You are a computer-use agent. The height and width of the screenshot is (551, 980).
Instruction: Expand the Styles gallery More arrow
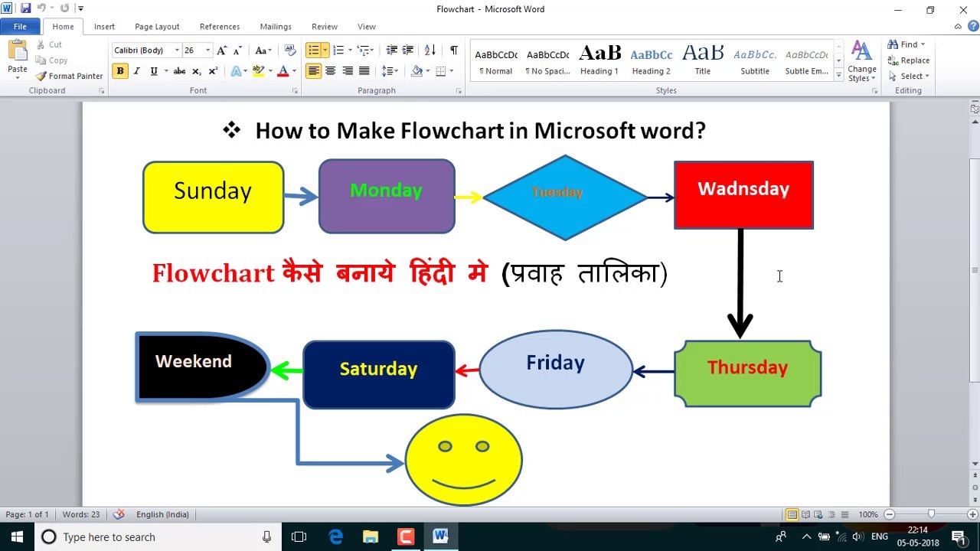pos(838,73)
